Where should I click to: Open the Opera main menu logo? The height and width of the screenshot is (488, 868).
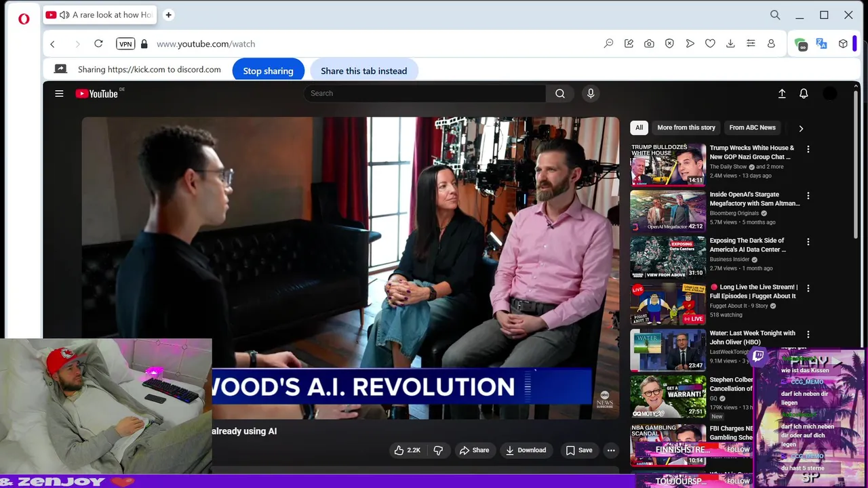24,18
